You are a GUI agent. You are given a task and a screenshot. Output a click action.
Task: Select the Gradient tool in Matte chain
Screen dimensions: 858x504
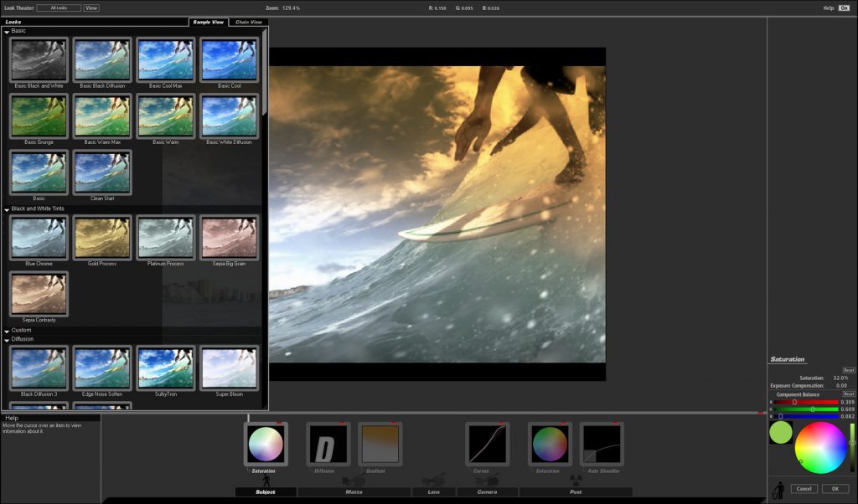click(x=380, y=444)
